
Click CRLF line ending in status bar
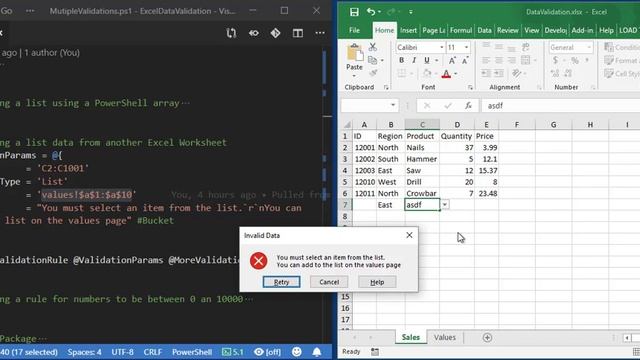pos(153,352)
